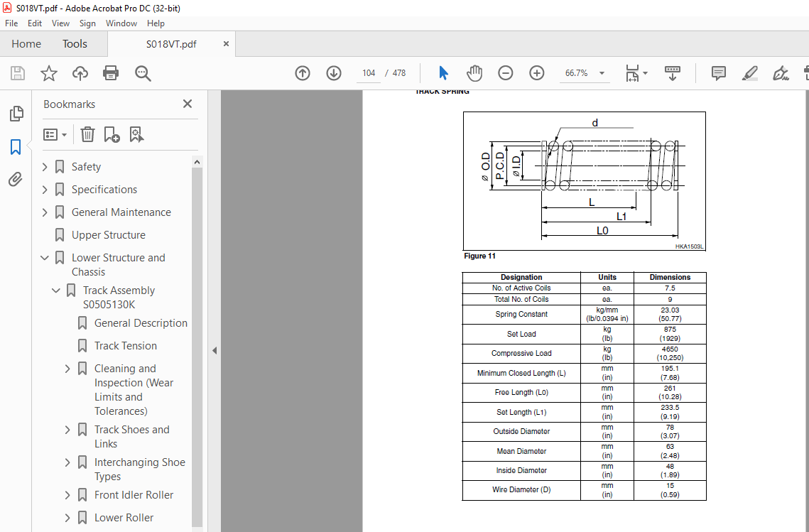Add file to starred favorites

click(49, 73)
